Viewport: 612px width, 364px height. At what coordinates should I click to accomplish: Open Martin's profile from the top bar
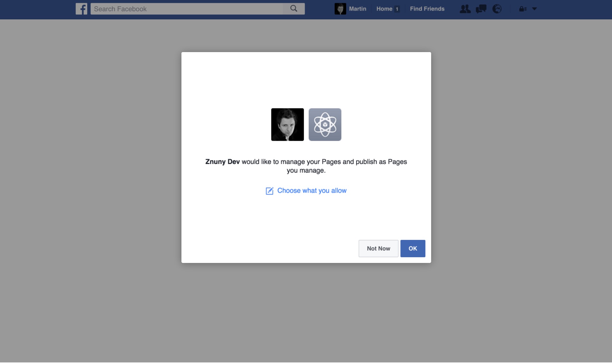pyautogui.click(x=357, y=9)
